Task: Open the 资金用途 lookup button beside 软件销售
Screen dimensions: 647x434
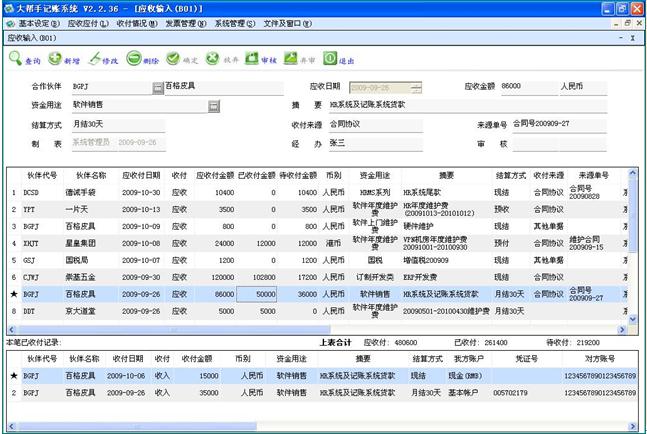Action: click(213, 106)
